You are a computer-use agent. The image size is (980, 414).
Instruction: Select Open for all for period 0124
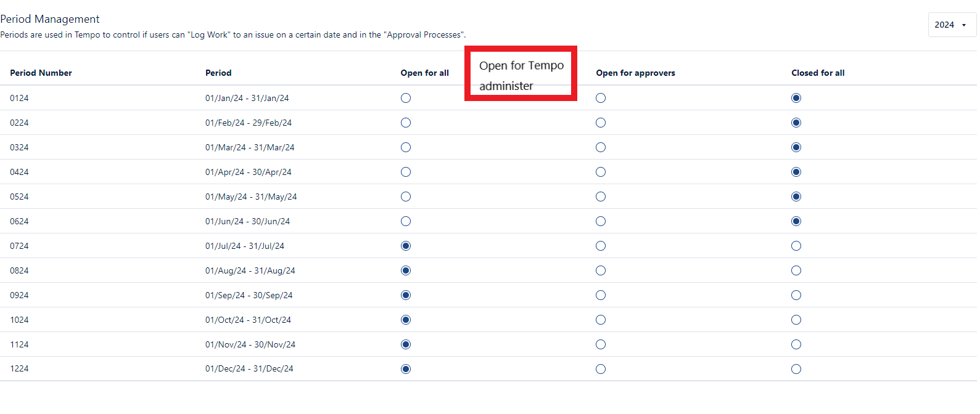point(406,98)
